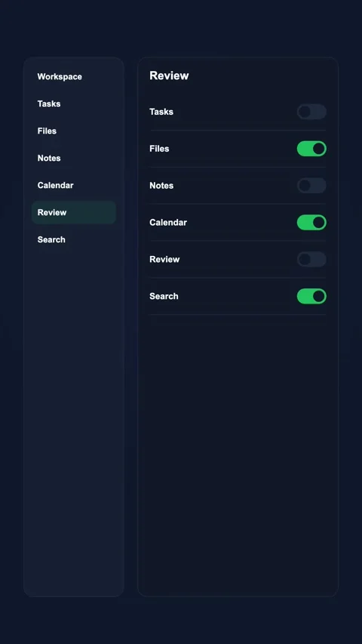Click the Review row label beside toggle

coord(164,260)
